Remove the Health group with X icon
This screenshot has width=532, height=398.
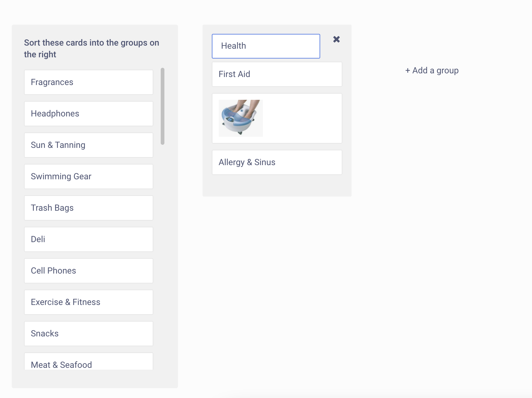[x=337, y=39]
